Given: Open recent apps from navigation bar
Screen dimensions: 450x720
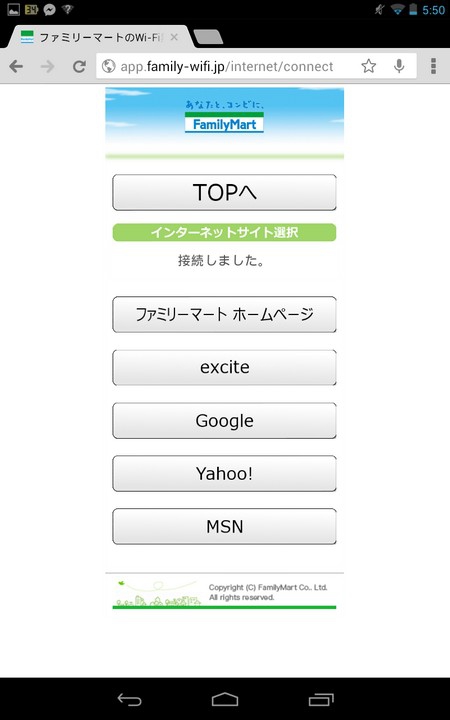Looking at the screenshot, I should point(321,699).
